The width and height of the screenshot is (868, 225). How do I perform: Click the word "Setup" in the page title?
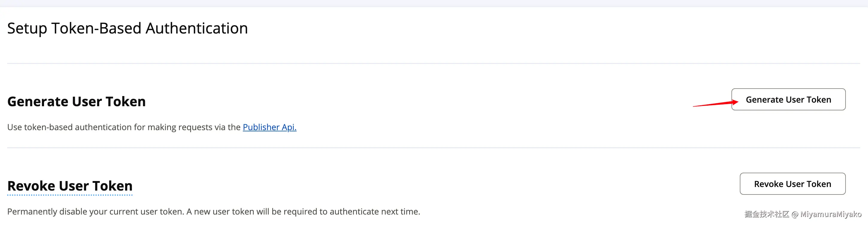point(27,28)
